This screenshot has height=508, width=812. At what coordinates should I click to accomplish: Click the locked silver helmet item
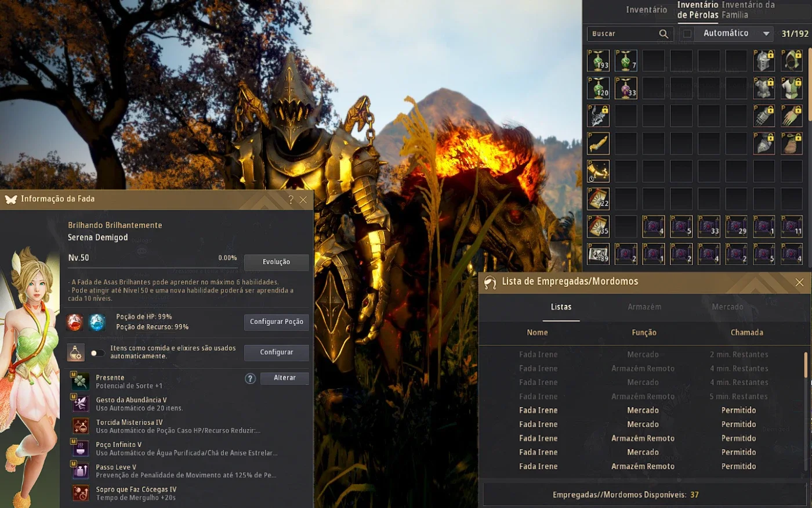[764, 60]
